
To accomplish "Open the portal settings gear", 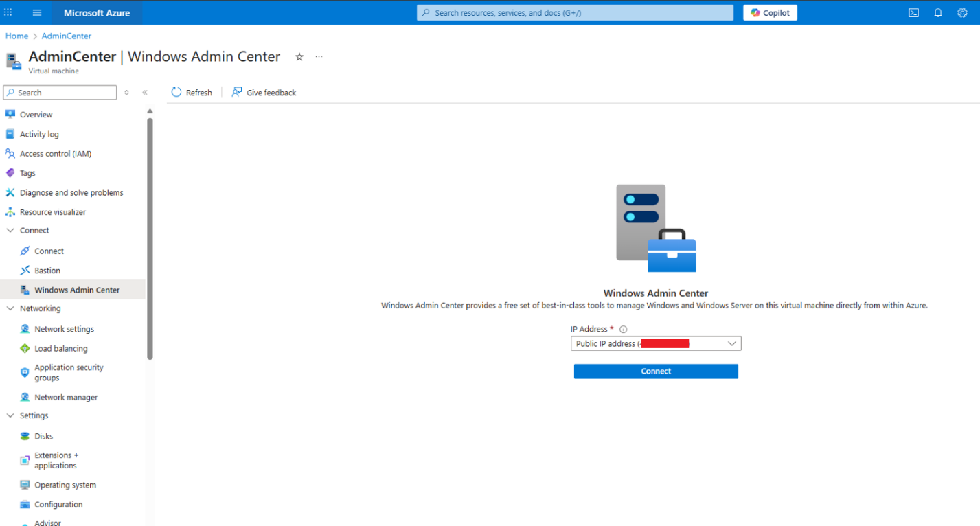I will [962, 12].
